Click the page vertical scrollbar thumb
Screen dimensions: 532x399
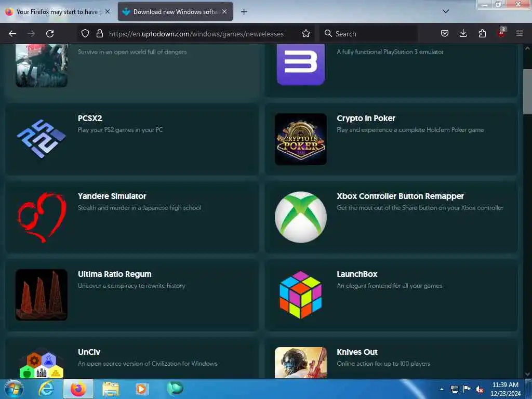[527, 91]
